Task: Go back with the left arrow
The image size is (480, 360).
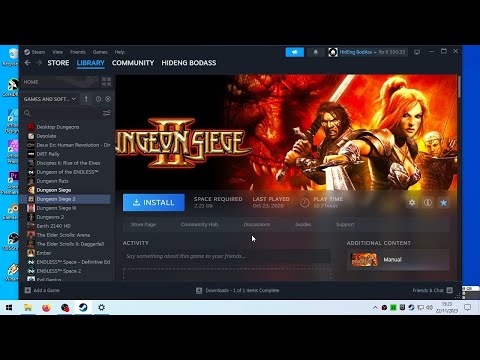Action: click(28, 63)
